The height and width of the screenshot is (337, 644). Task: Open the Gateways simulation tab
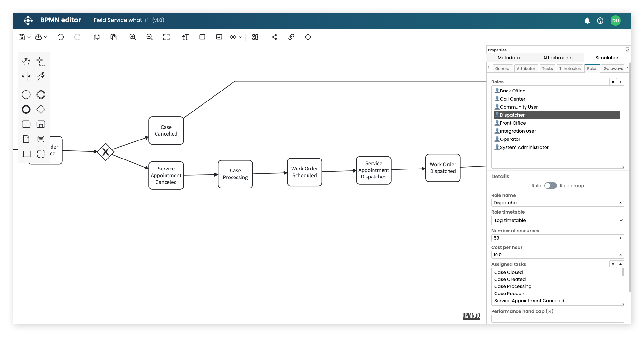(613, 68)
